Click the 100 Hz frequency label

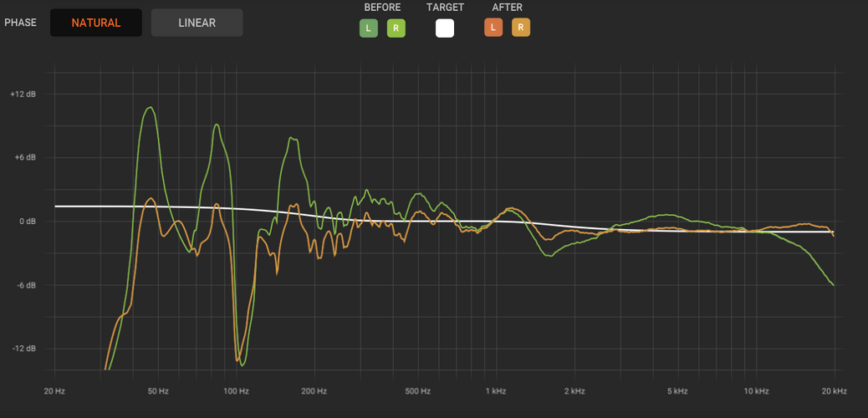coord(236,391)
